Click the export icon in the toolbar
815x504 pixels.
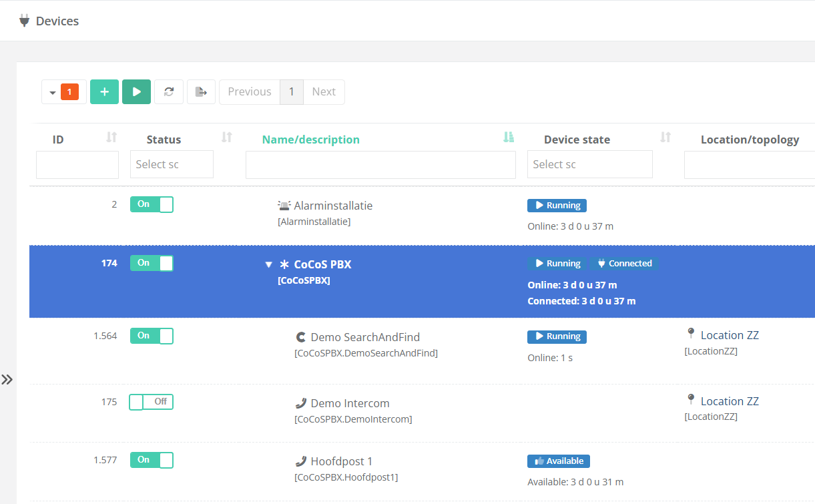click(x=201, y=91)
